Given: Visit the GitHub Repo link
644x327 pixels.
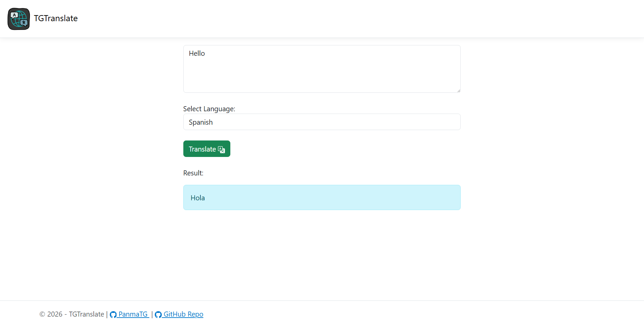Looking at the screenshot, I should [183, 314].
